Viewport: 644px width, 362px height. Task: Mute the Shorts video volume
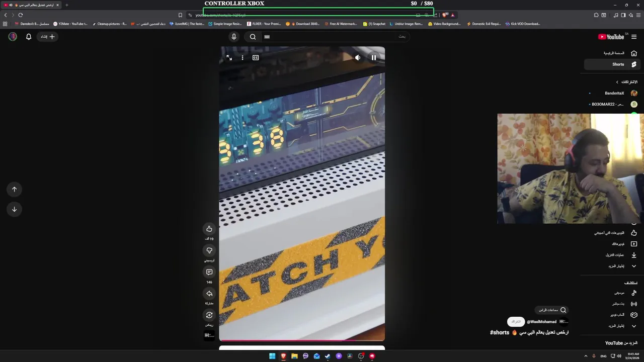click(x=357, y=58)
